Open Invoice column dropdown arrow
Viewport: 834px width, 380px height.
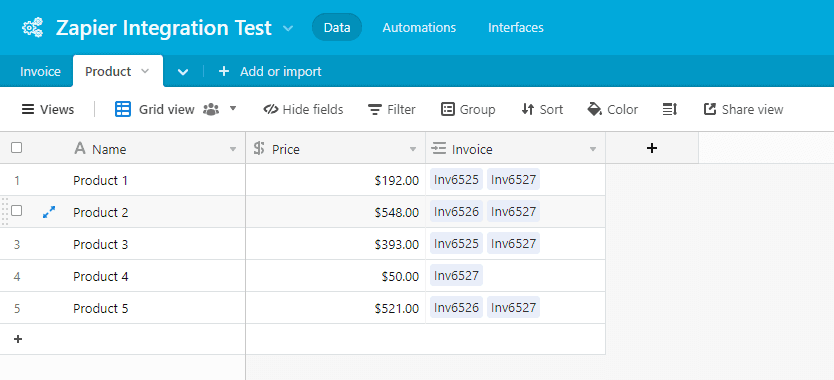(x=593, y=150)
